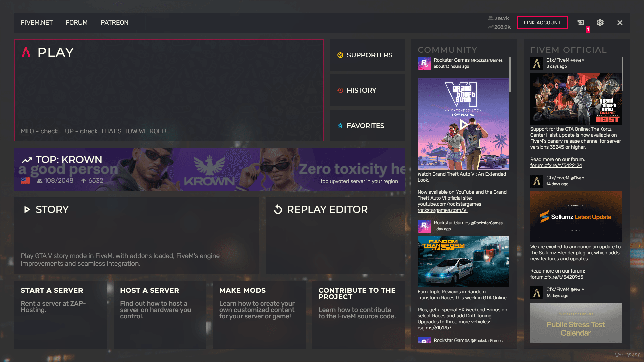The width and height of the screenshot is (644, 362).
Task: Click the FiveM Official feed scrollbar
Action: (622, 74)
